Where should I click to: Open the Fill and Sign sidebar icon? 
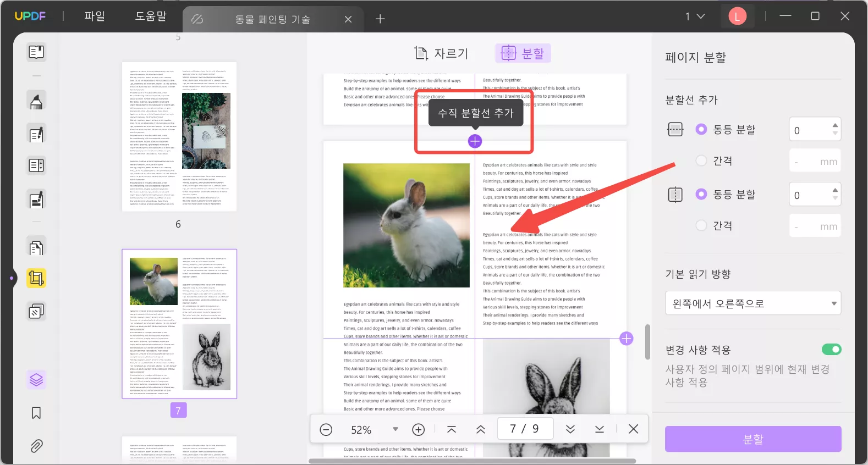click(36, 199)
